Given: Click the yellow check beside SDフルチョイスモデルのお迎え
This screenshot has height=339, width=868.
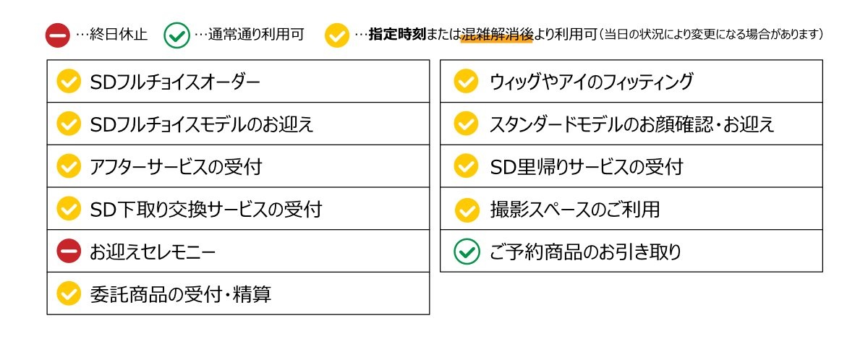Looking at the screenshot, I should [x=69, y=124].
